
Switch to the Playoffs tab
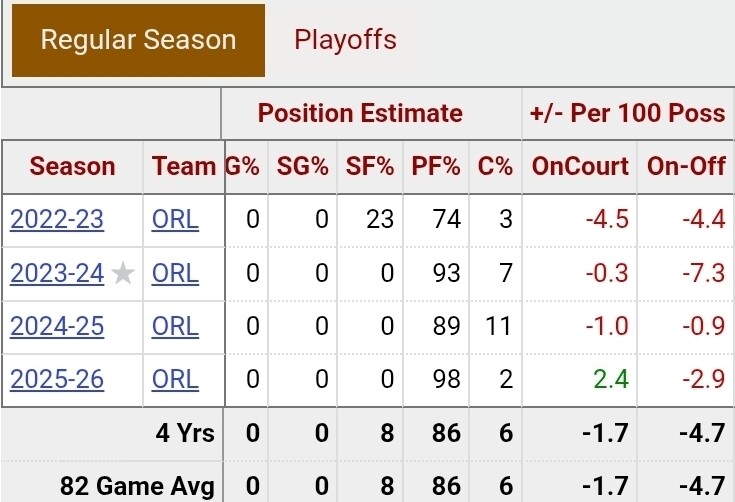point(345,40)
